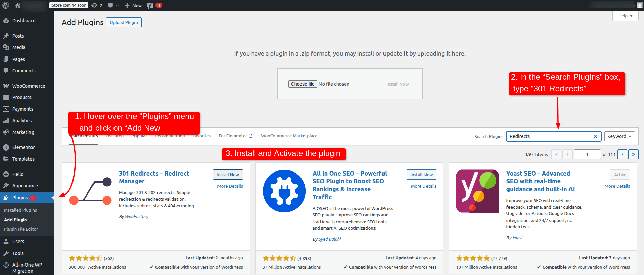Open the 301 Redirects plugin title link

tap(154, 177)
